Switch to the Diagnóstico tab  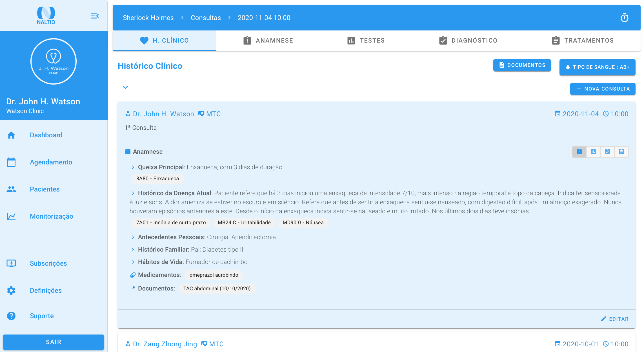click(x=468, y=41)
